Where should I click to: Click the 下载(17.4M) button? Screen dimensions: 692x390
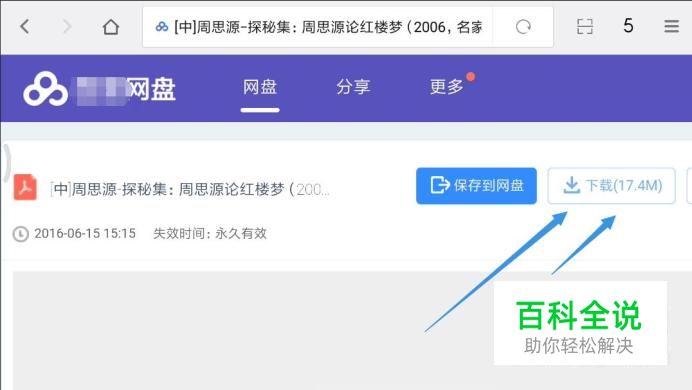(x=611, y=186)
